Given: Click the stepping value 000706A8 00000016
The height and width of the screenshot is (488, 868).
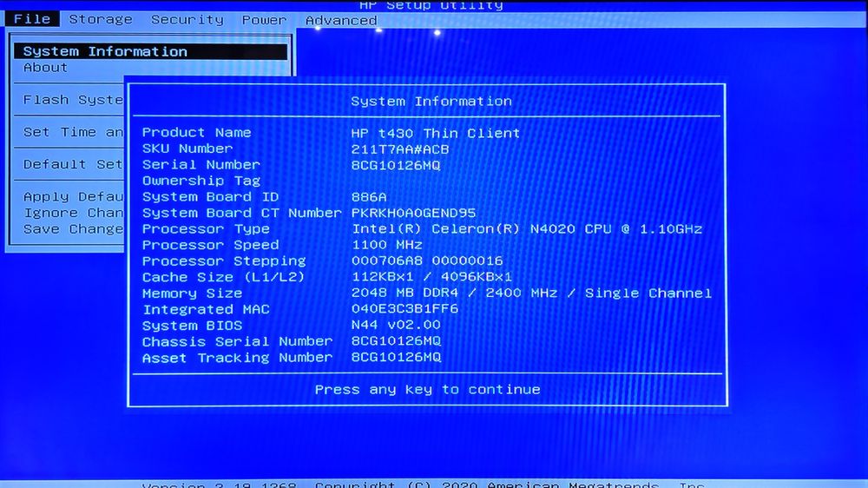Looking at the screenshot, I should point(427,260).
